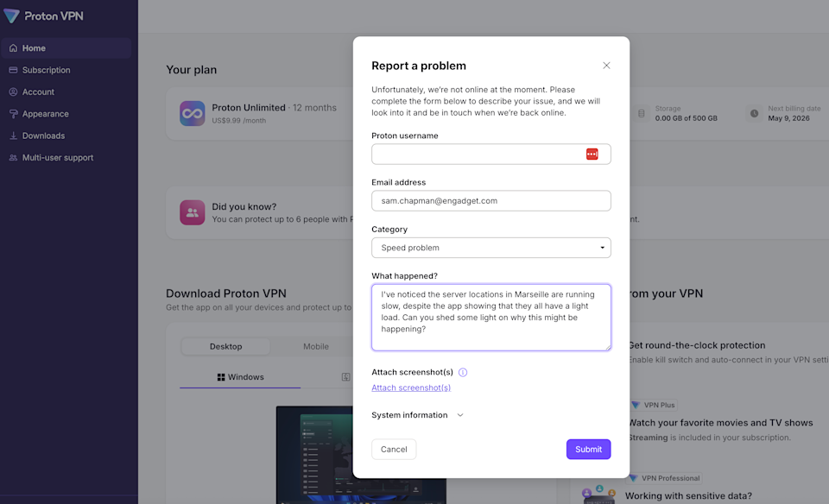Click the Account user icon
The width and height of the screenshot is (829, 504).
click(x=14, y=91)
